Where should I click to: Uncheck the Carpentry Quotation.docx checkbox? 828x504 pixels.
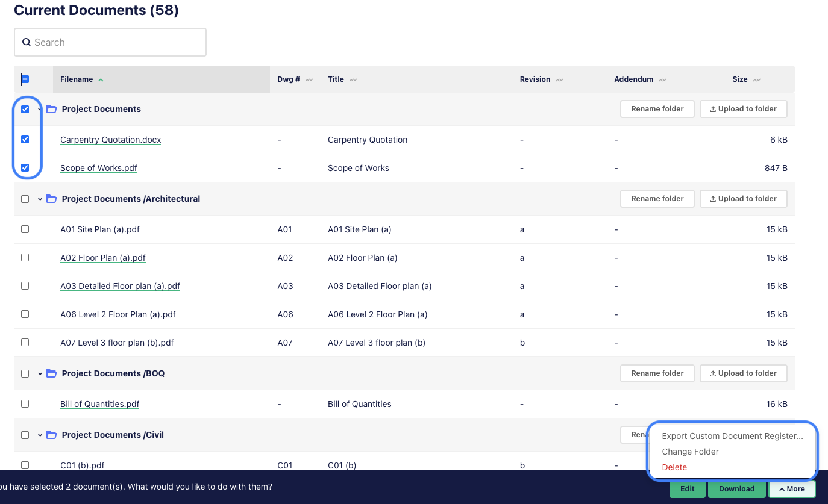tap(25, 139)
